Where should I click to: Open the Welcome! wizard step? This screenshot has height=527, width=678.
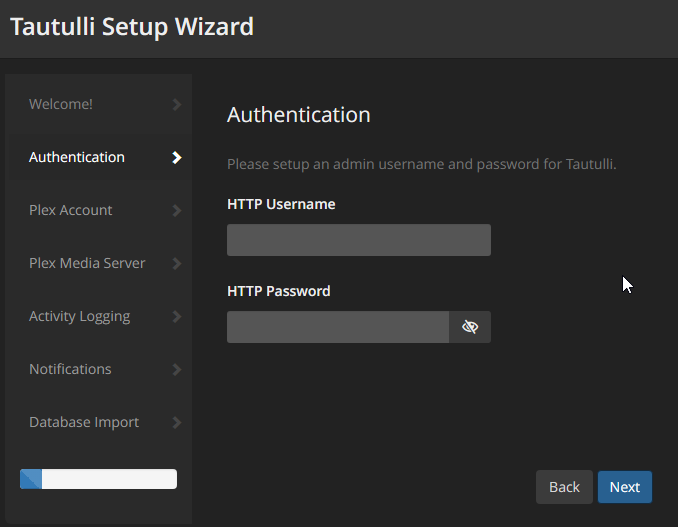point(61,104)
